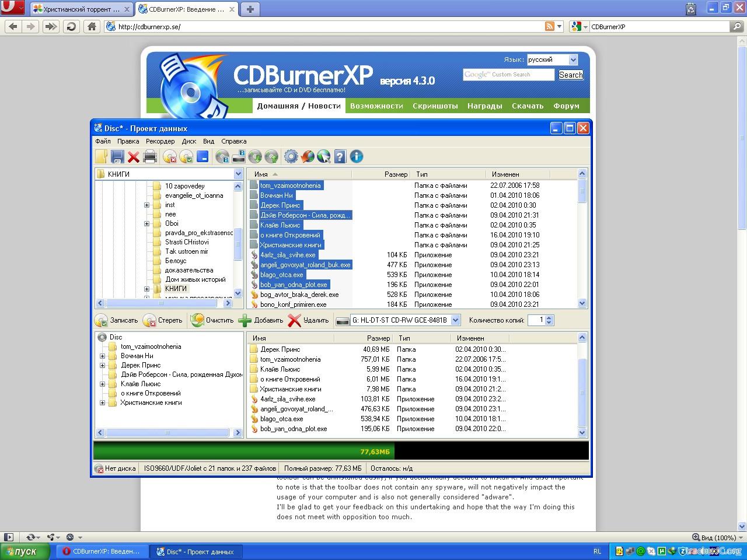
Task: Open the recorder drive dropdown
Action: click(455, 320)
